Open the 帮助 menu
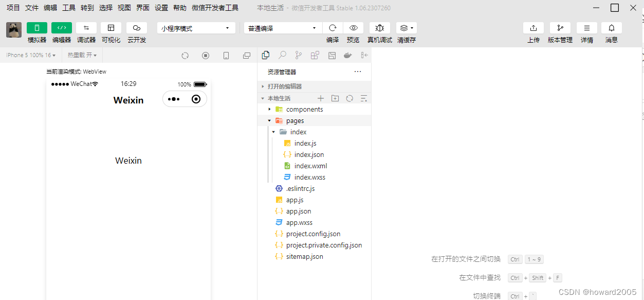The width and height of the screenshot is (644, 300). click(180, 8)
